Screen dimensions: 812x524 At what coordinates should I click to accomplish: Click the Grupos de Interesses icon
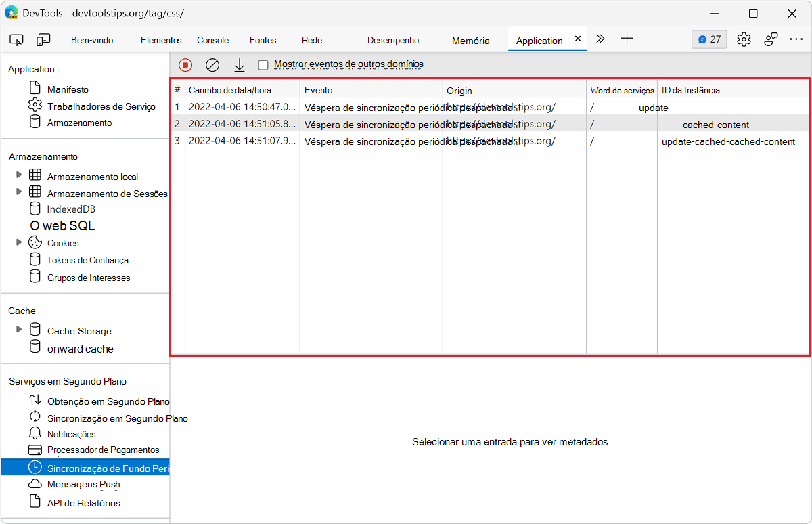pyautogui.click(x=35, y=276)
